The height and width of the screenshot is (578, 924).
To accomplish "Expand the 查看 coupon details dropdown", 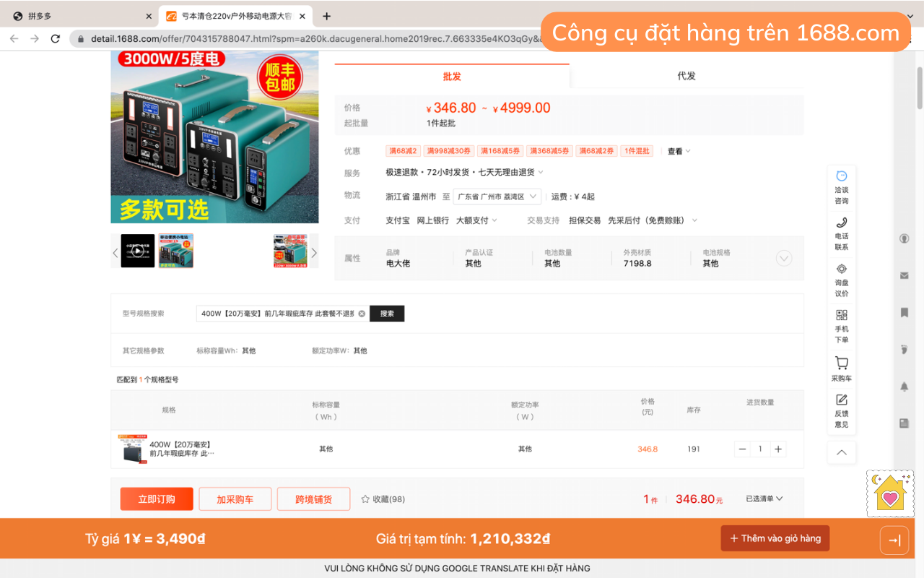I will pyautogui.click(x=674, y=150).
